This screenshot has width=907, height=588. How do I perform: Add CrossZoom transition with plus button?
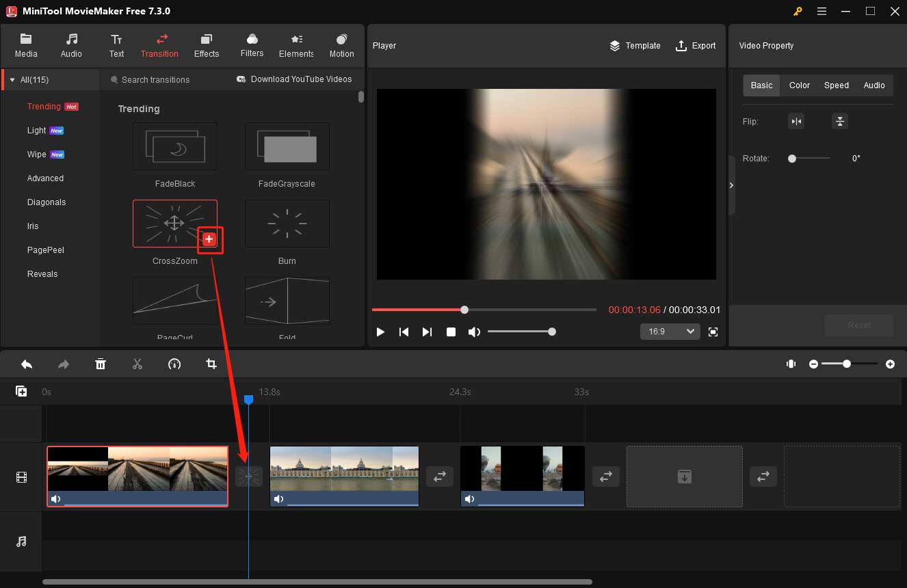(x=209, y=239)
